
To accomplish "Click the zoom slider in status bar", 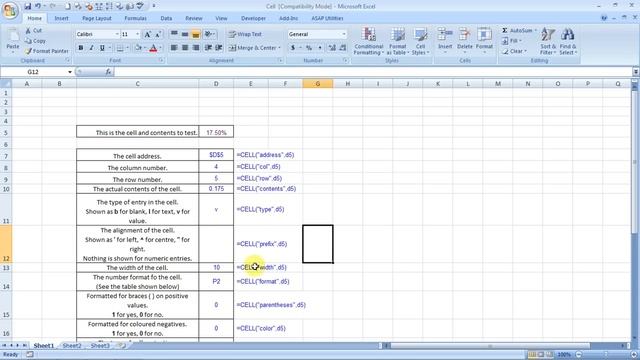I will click(x=606, y=355).
